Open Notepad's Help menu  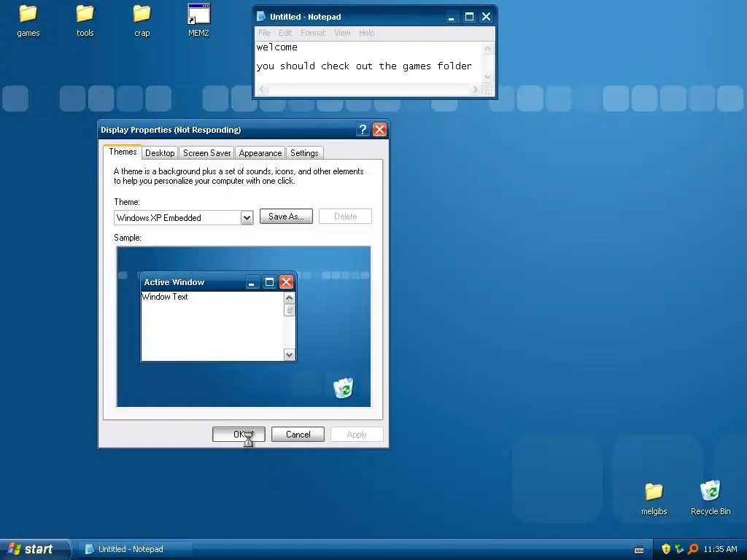coord(366,33)
